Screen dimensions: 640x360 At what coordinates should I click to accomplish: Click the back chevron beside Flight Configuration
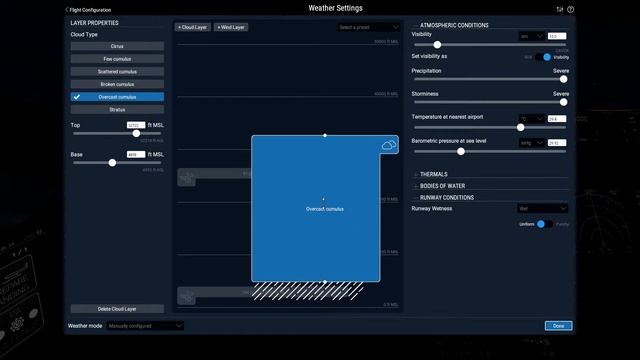[x=67, y=9]
